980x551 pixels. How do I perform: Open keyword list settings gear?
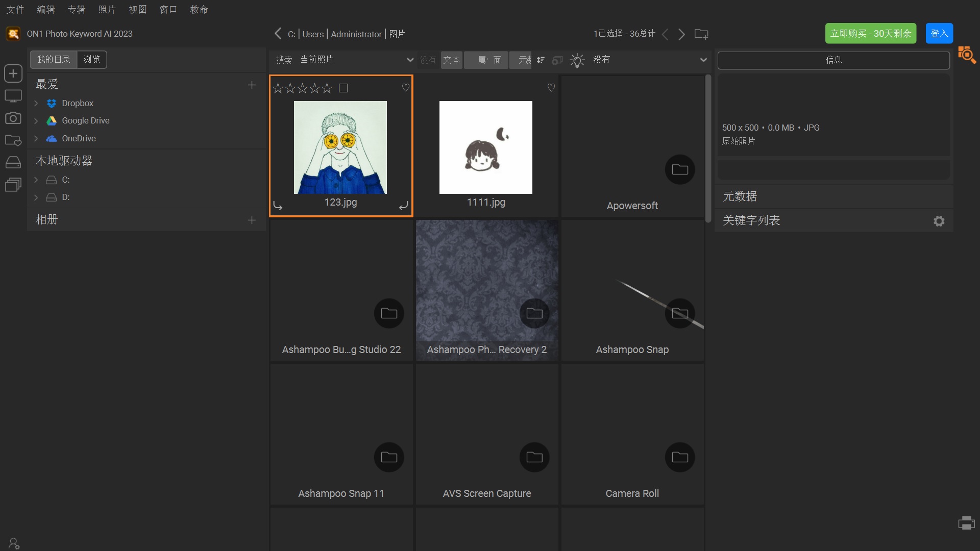tap(939, 221)
